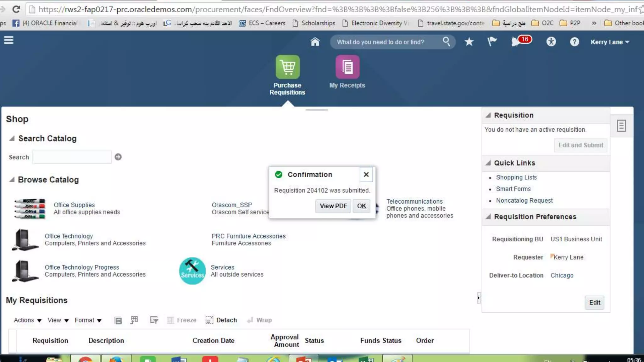Sort by Requisition column header
Viewport: 644px width, 362px height.
point(50,340)
